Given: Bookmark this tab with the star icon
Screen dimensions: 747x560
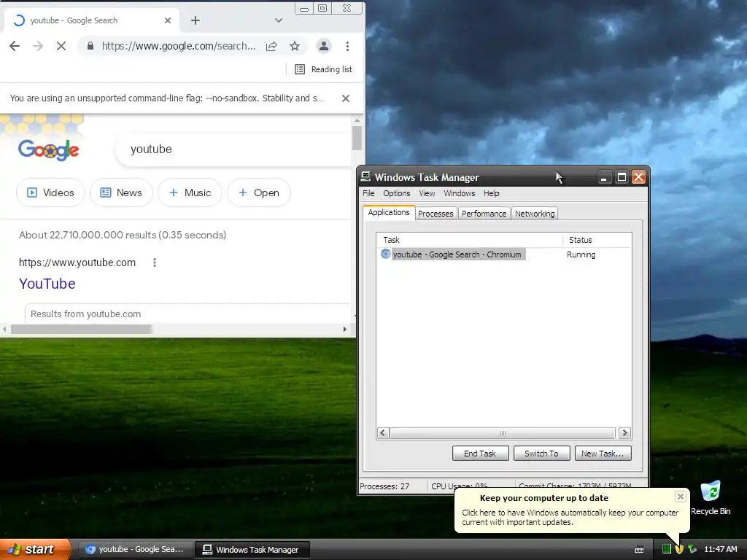Looking at the screenshot, I should [295, 46].
